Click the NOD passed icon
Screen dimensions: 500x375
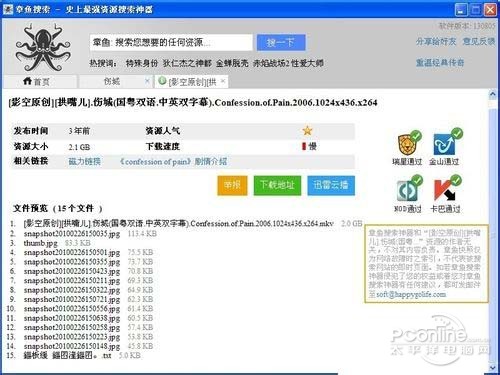408,190
